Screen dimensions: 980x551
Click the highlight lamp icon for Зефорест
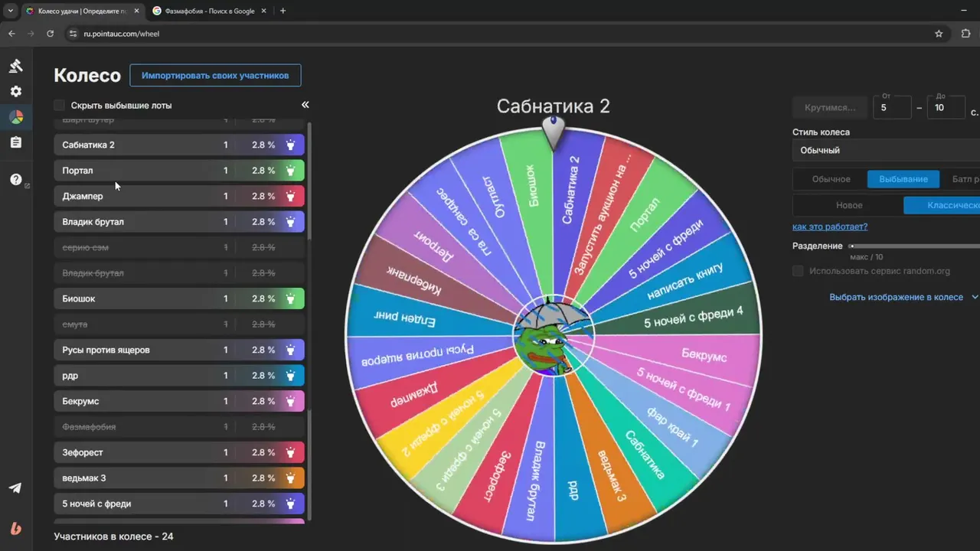[291, 452]
